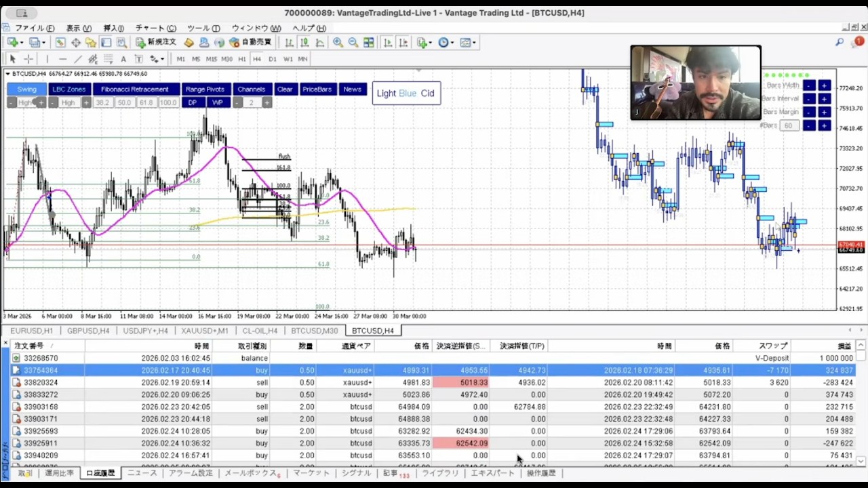
Task: Click the new chart icon in toolbar
Action: tap(12, 42)
